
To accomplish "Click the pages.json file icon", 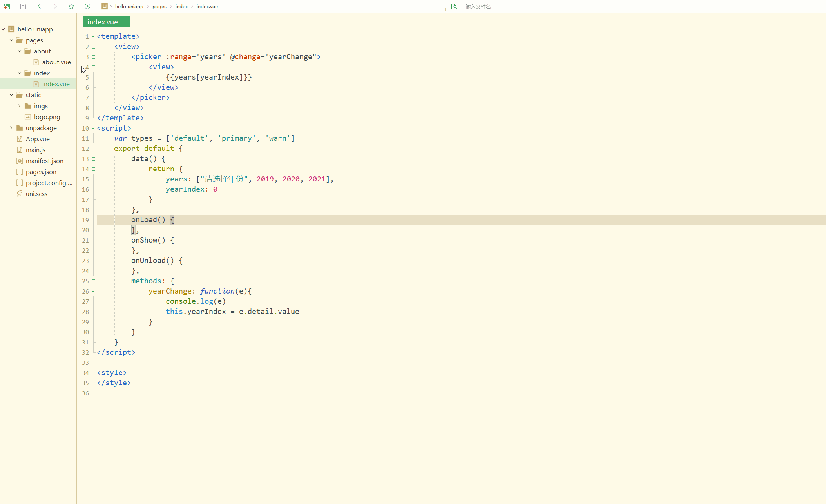I will coord(20,172).
